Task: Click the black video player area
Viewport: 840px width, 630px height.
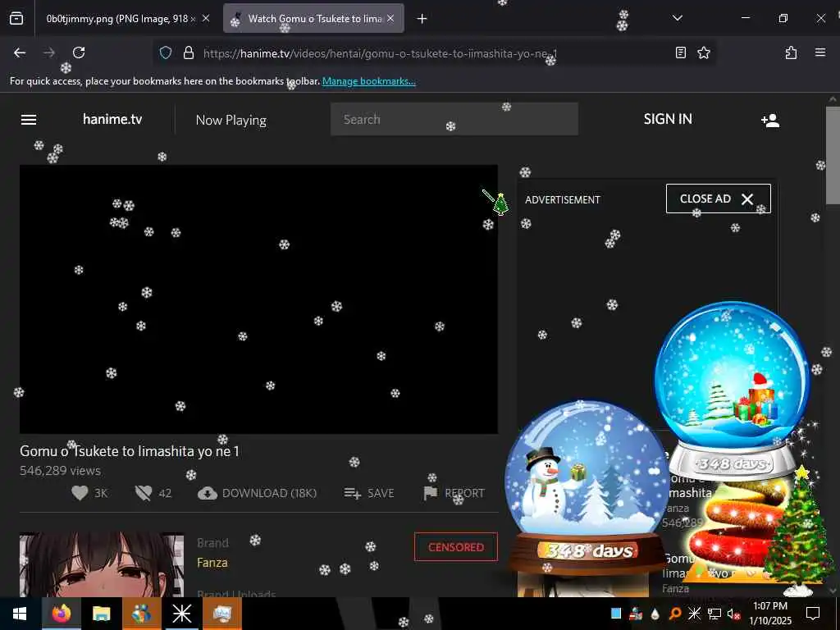Action: click(x=258, y=299)
